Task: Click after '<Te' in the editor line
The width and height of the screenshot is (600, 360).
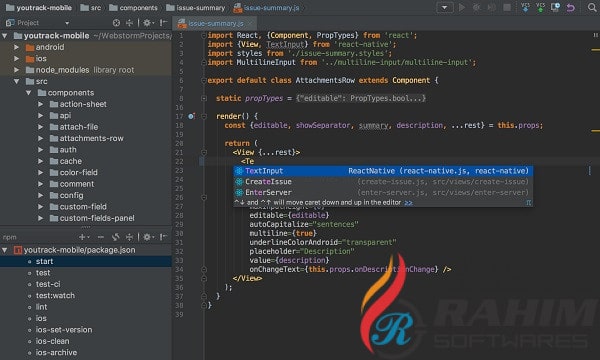Action: click(x=255, y=161)
